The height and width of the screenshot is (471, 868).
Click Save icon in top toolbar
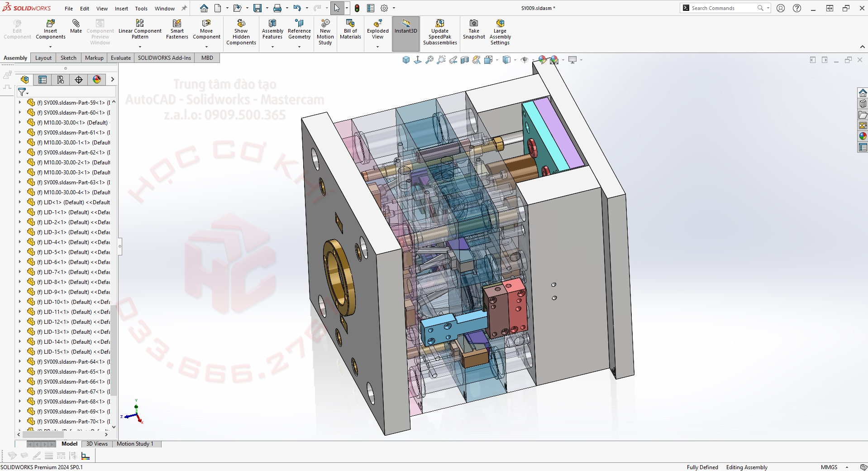pos(258,8)
